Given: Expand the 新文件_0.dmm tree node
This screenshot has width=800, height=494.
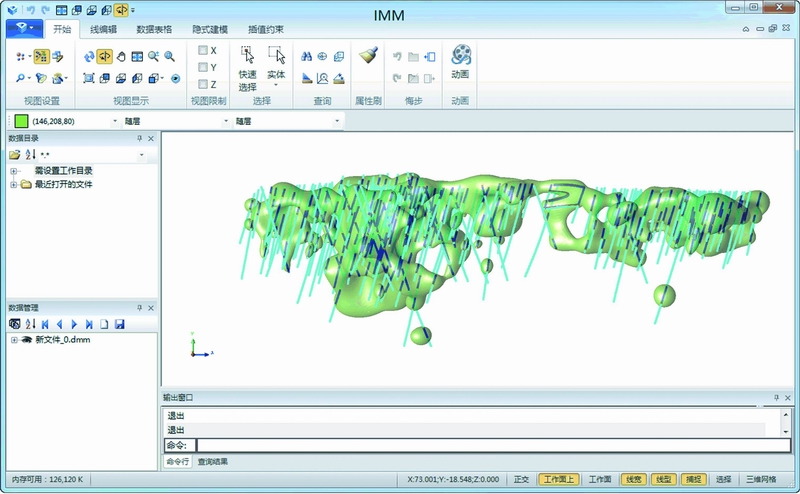Looking at the screenshot, I should (13, 340).
